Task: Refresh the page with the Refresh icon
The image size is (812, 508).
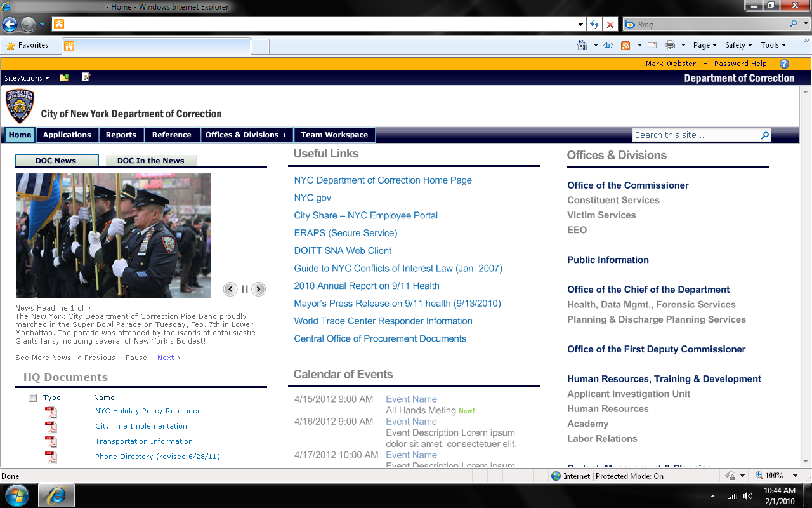Action: coord(594,25)
